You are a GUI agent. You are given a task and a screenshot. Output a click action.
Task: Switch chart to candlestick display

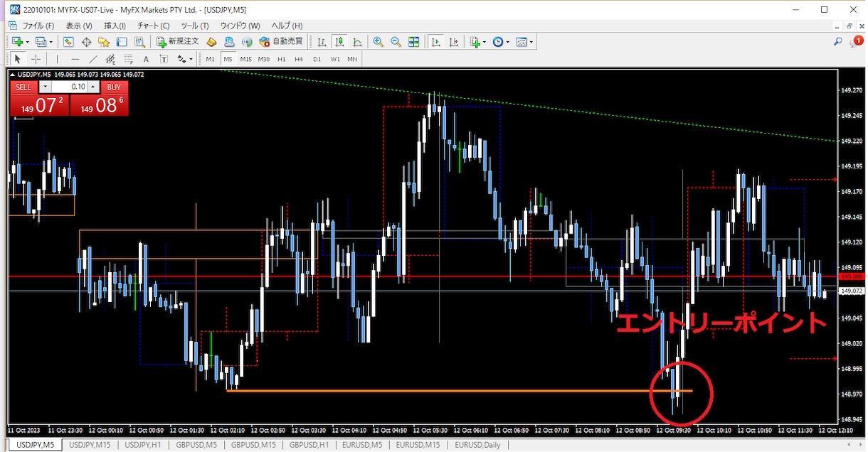tap(339, 42)
